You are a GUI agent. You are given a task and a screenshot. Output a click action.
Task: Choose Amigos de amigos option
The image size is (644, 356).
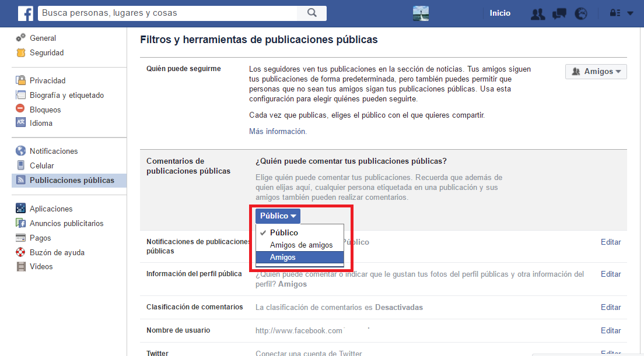[300, 245]
